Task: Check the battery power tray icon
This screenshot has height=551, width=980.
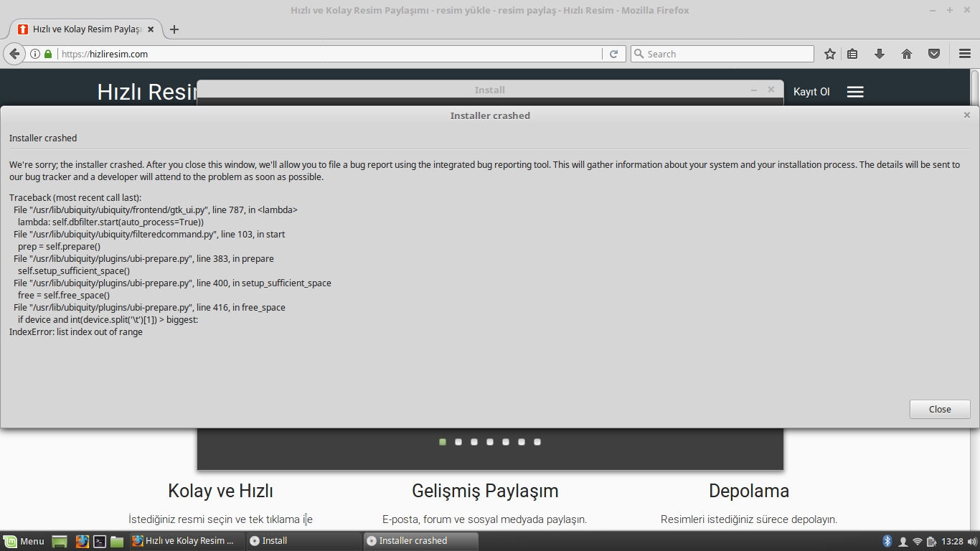Action: (x=932, y=541)
